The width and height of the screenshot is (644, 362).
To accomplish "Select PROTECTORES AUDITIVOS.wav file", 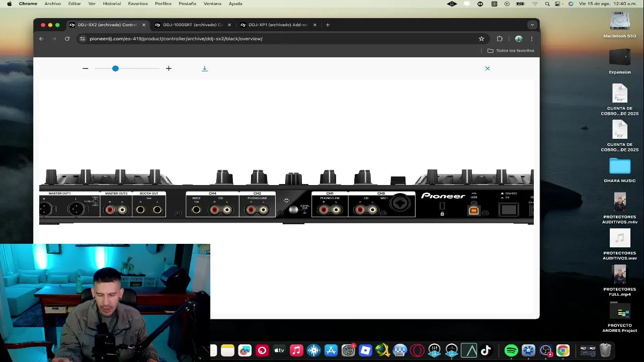I will pyautogui.click(x=620, y=244).
